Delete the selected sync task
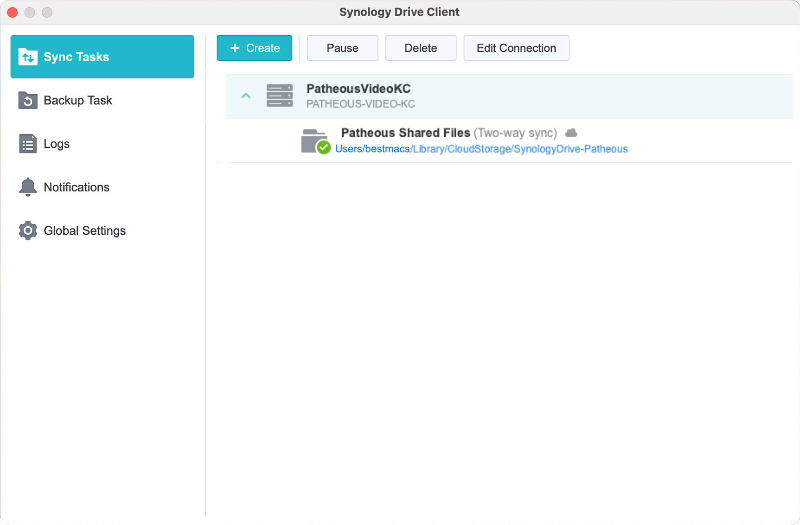The height and width of the screenshot is (525, 800). (x=420, y=48)
